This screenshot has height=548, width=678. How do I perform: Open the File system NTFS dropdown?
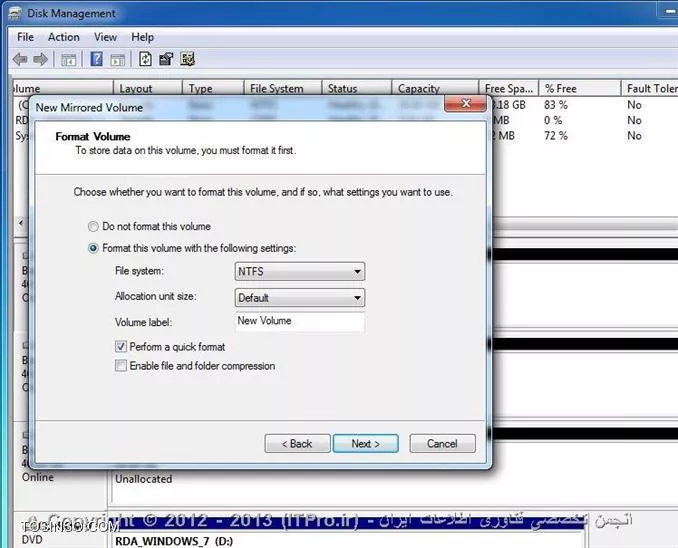pyautogui.click(x=300, y=272)
